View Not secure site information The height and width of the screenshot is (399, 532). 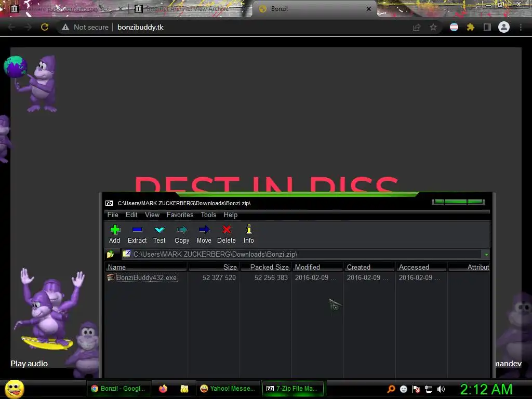[x=85, y=27]
